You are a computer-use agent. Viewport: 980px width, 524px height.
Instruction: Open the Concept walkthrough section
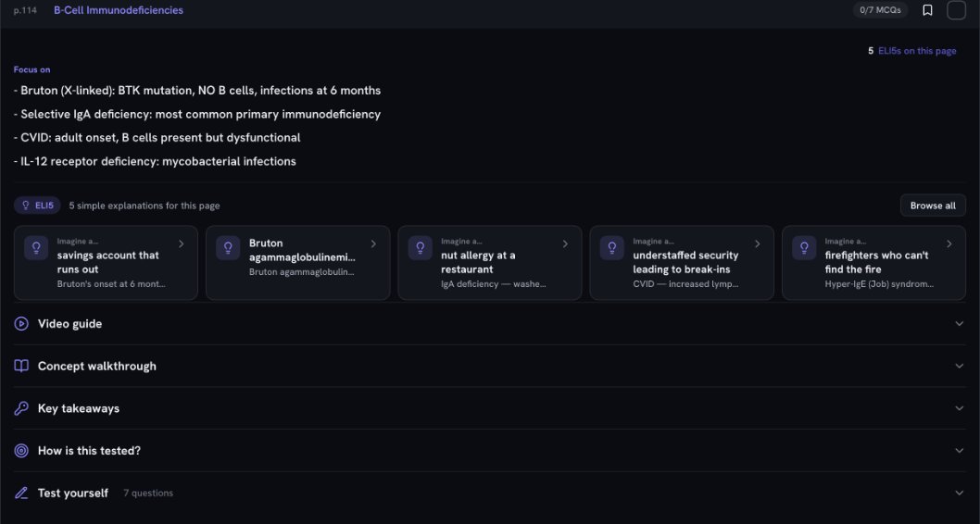pyautogui.click(x=489, y=366)
